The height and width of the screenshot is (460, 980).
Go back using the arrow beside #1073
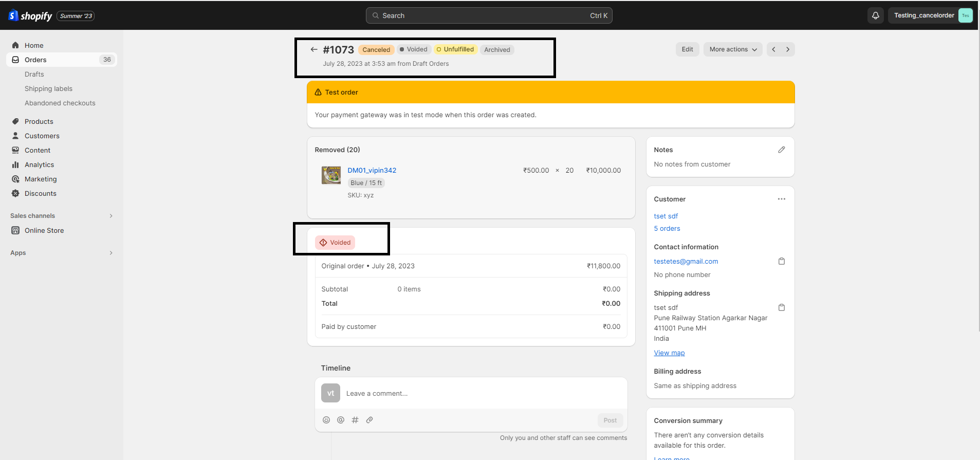(314, 49)
